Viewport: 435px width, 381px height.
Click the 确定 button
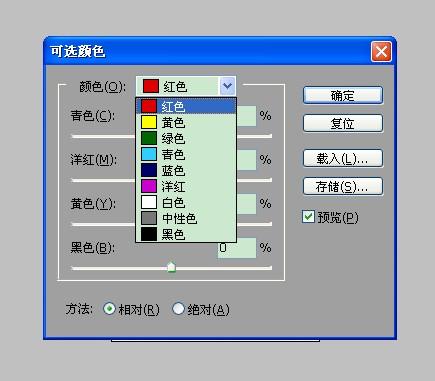(343, 96)
